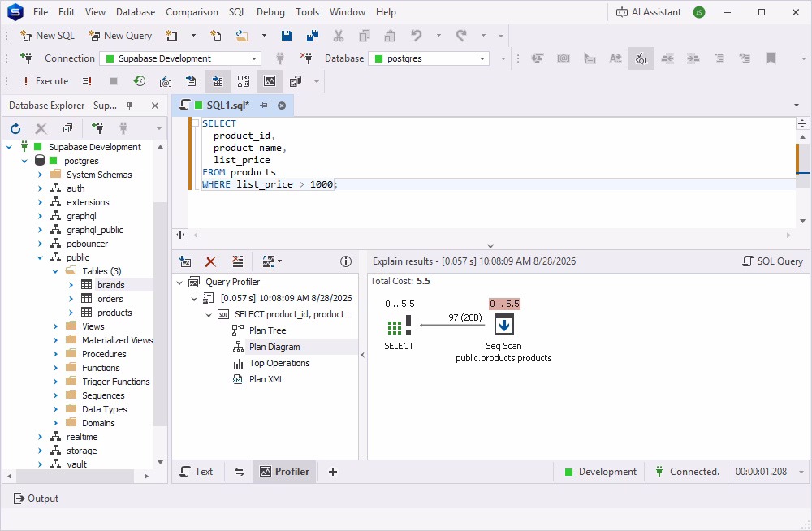
Task: Click the SELECT node icon in plan diagram
Action: pos(400,326)
